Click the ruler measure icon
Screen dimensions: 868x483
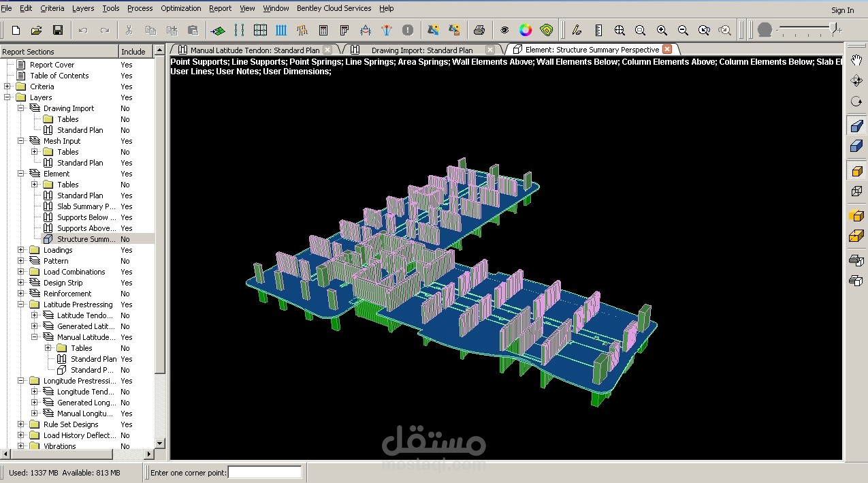[598, 30]
